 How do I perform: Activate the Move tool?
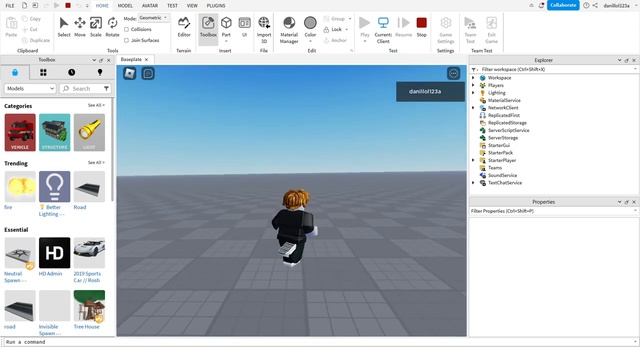click(x=80, y=27)
